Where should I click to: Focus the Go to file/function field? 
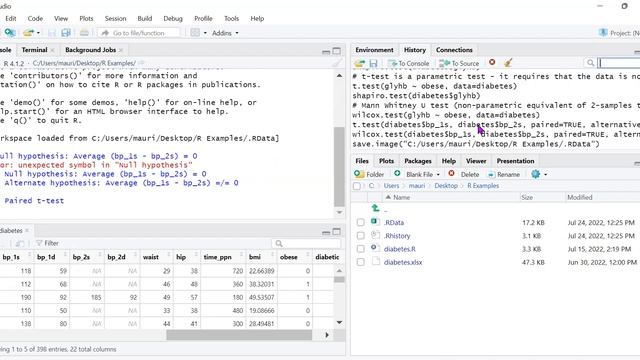coord(138,33)
